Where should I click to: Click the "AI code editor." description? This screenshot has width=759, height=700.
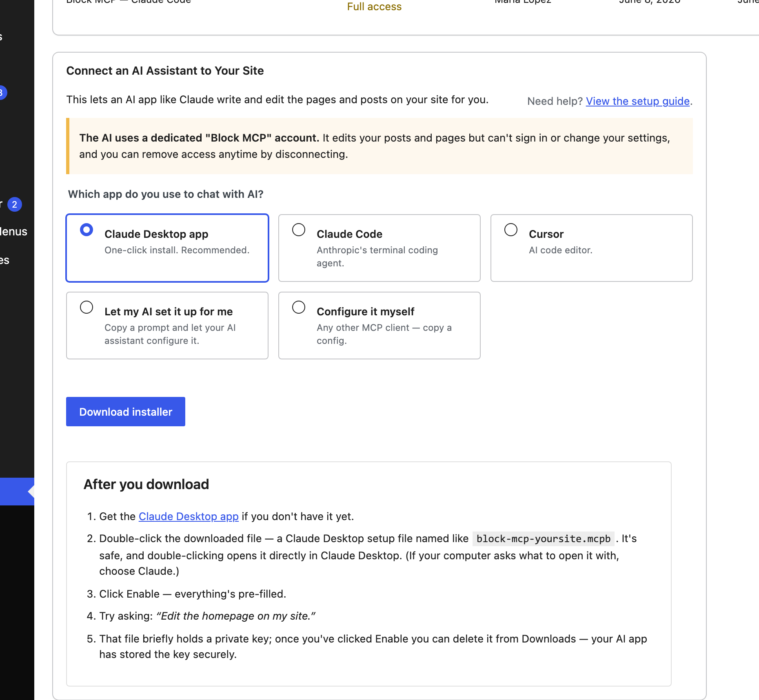click(x=561, y=250)
